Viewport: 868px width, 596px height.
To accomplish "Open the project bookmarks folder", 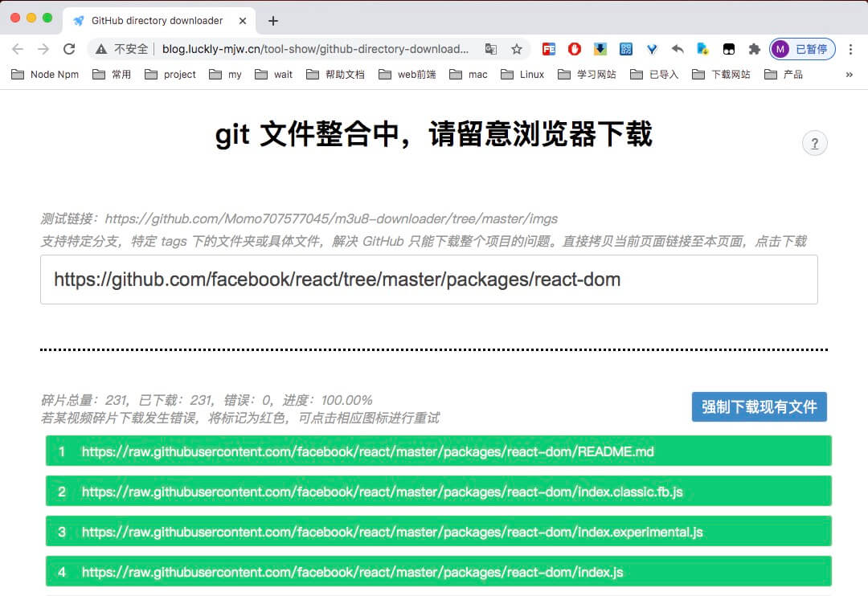I will [x=170, y=74].
